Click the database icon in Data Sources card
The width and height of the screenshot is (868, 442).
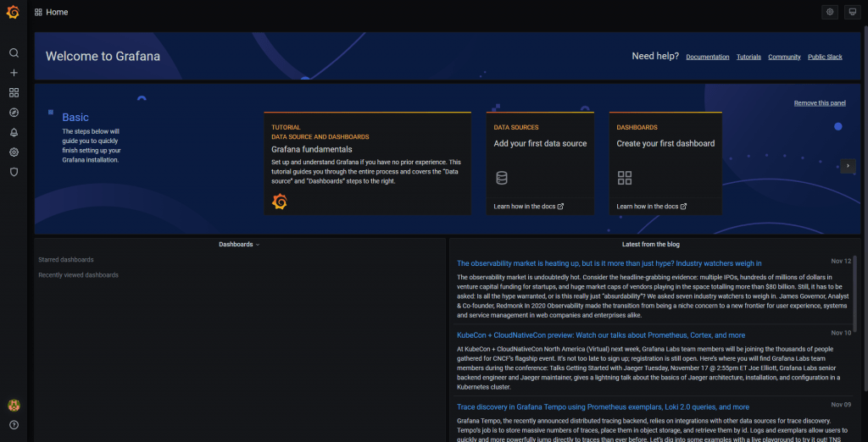point(502,178)
